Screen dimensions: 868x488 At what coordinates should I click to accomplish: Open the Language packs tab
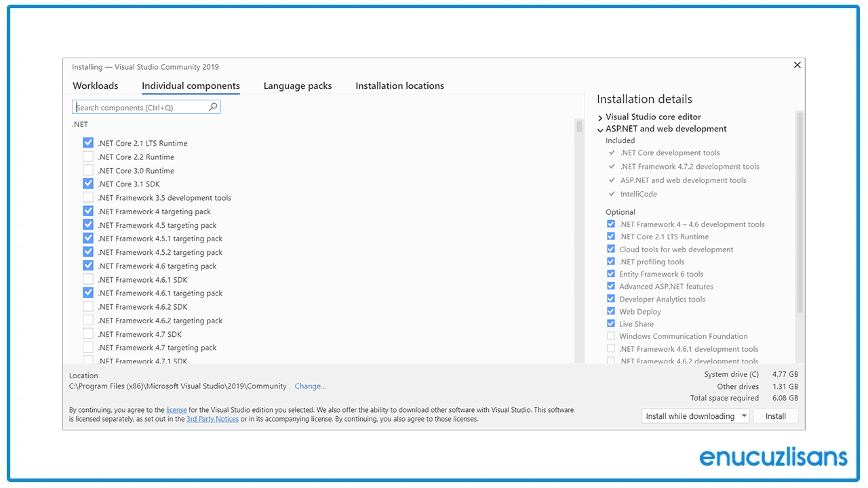coord(297,85)
